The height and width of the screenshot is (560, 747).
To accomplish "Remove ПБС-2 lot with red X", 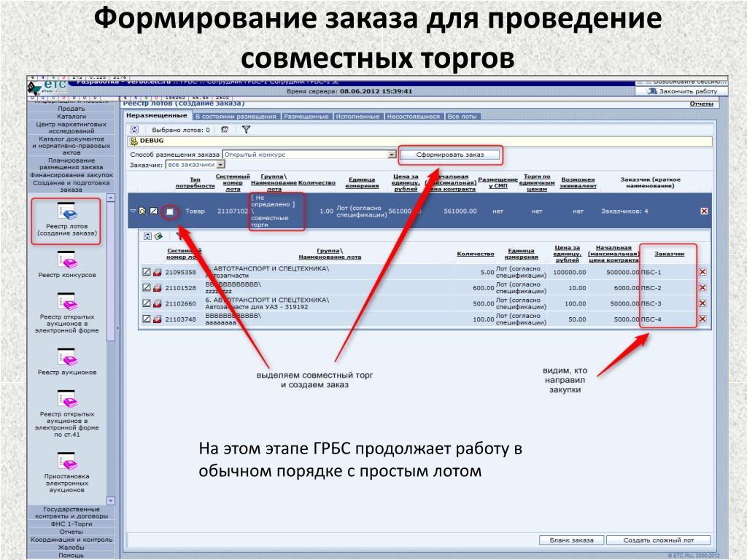I will [x=703, y=287].
